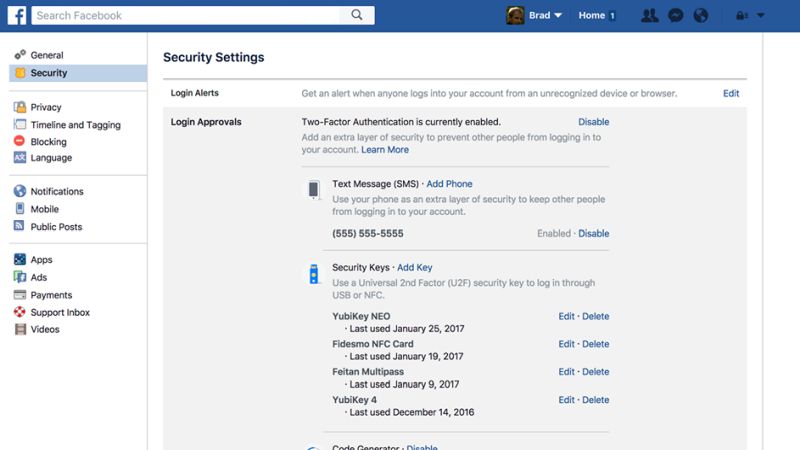
Task: Open Friend Requests icon in top bar
Action: click(649, 15)
